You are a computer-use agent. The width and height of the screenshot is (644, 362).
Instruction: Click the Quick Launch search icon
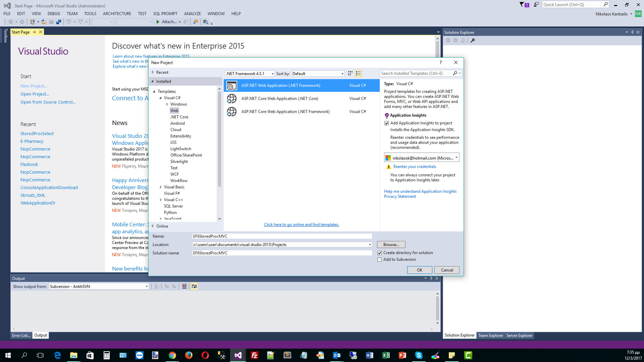[x=605, y=5]
